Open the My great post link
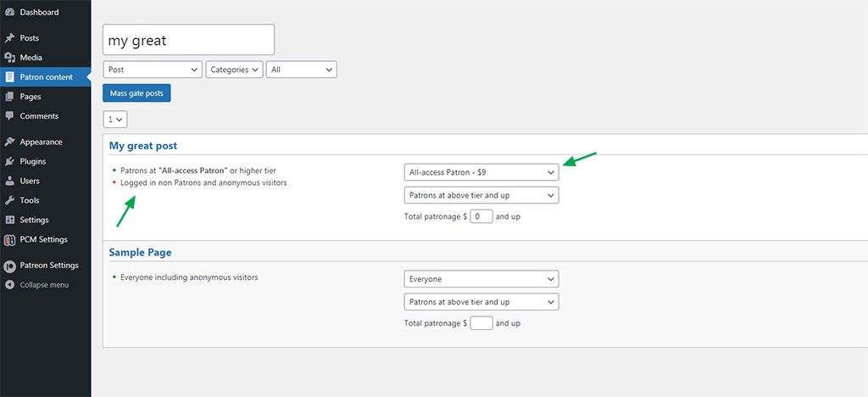 (x=142, y=146)
